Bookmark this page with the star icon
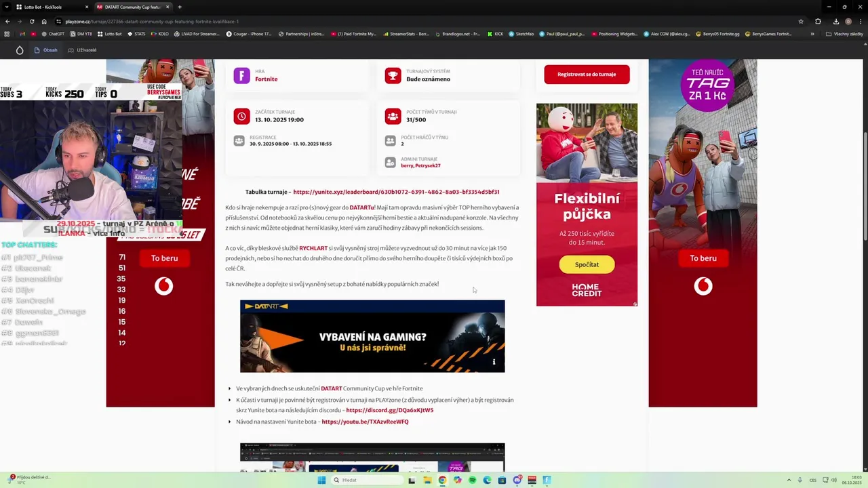This screenshot has width=868, height=488. click(801, 21)
